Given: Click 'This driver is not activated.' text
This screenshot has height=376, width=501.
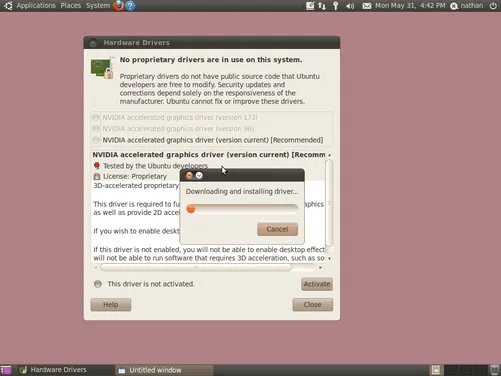Looking at the screenshot, I should [x=151, y=284].
